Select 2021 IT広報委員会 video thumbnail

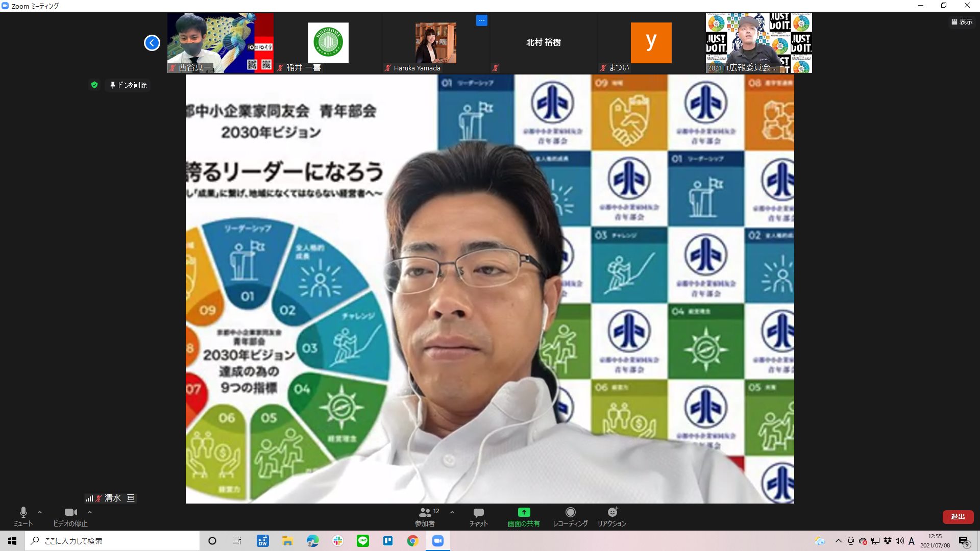click(759, 43)
